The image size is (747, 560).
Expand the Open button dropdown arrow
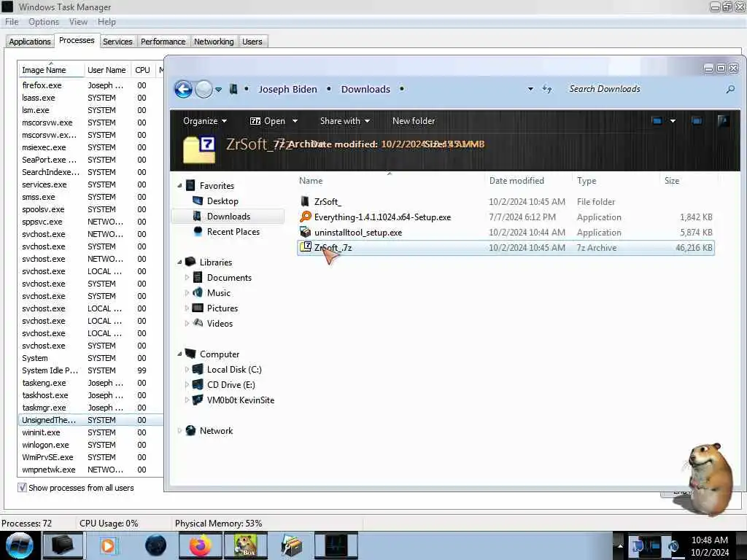coord(295,121)
